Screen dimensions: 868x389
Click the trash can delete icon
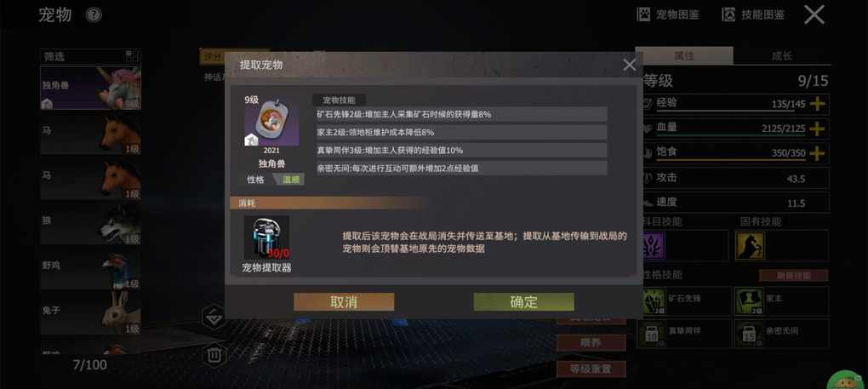(x=214, y=355)
